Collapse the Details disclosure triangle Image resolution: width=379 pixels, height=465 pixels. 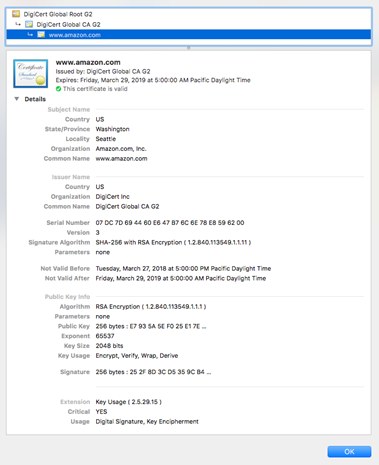click(x=17, y=99)
